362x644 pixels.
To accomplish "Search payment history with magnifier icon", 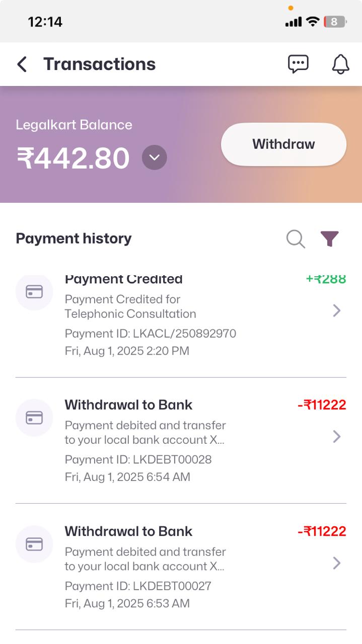I will [296, 239].
